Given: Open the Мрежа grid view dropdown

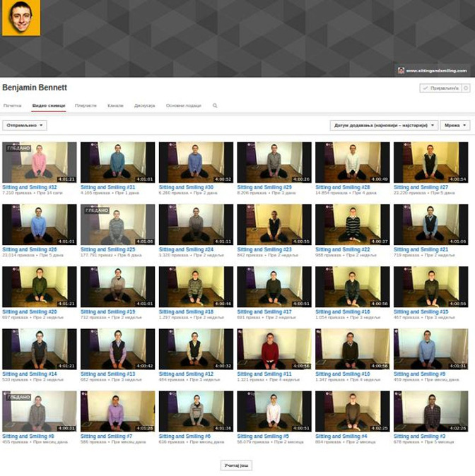Looking at the screenshot, I should point(455,125).
